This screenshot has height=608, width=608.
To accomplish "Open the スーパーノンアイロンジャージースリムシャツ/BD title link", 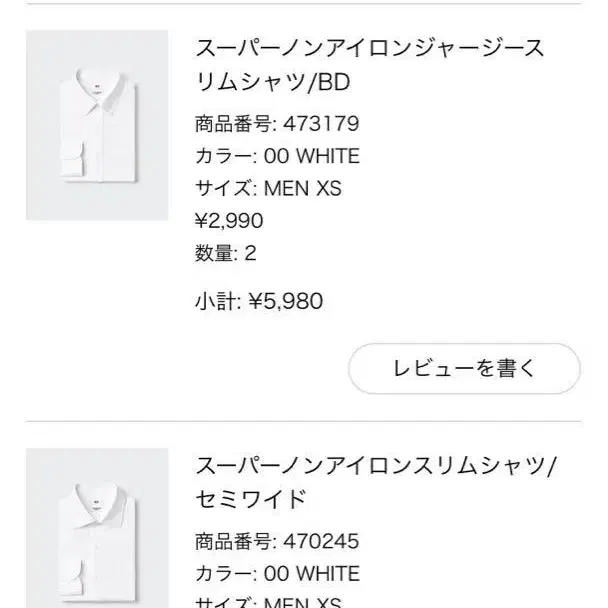I will (x=370, y=65).
